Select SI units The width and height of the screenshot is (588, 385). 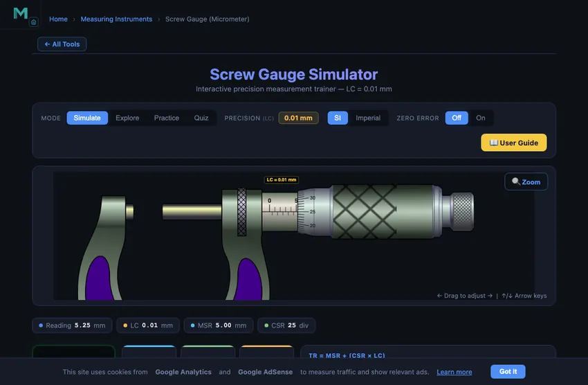(338, 118)
